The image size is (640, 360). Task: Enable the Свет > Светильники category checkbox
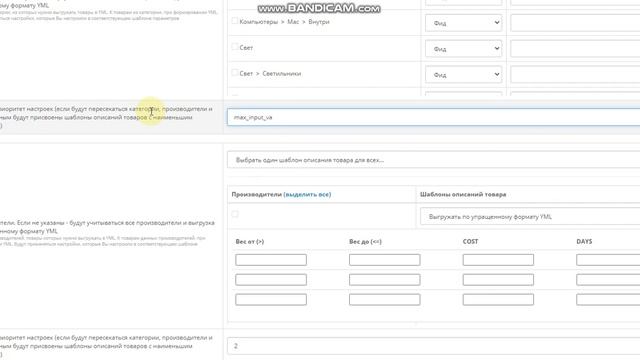[x=235, y=73]
